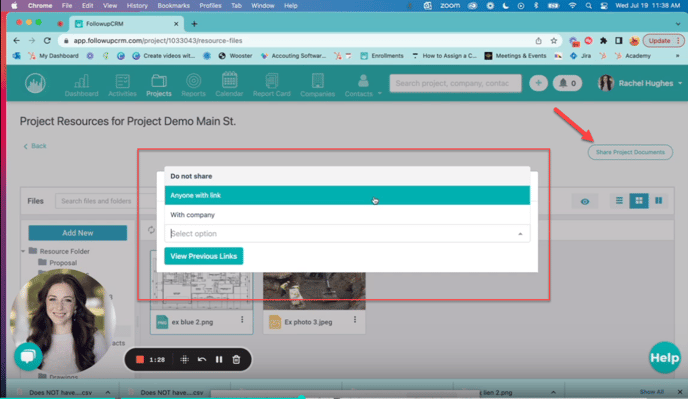Choose the With company sharing option
688x399 pixels.
coord(347,215)
